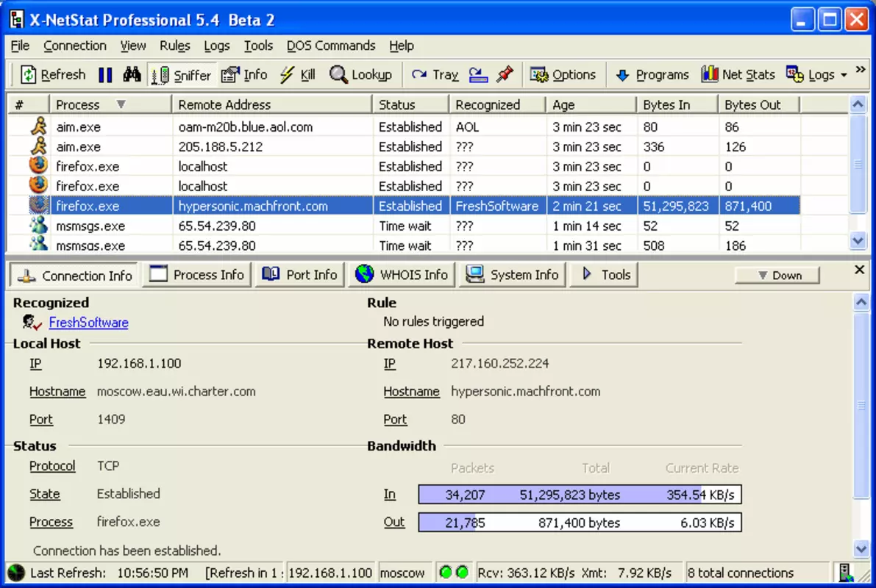Select the Connection Info tab

coord(74,276)
